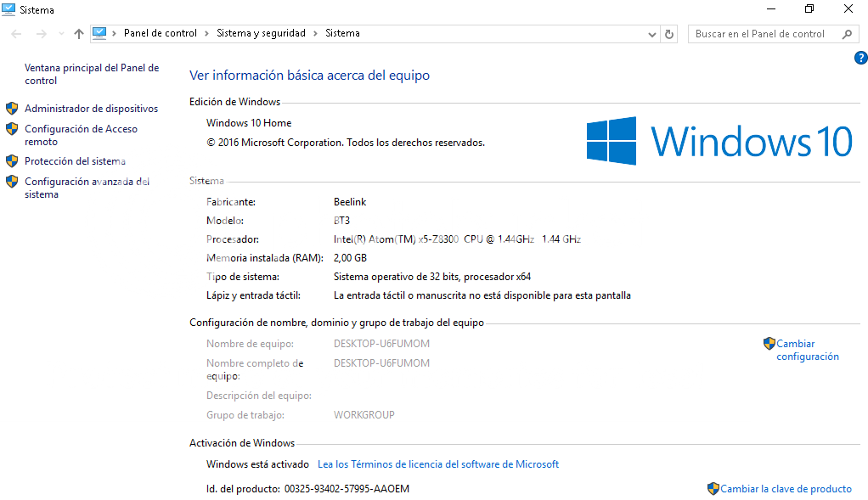Click the computer icon in the address bar
The image size is (868, 500).
tap(99, 33)
